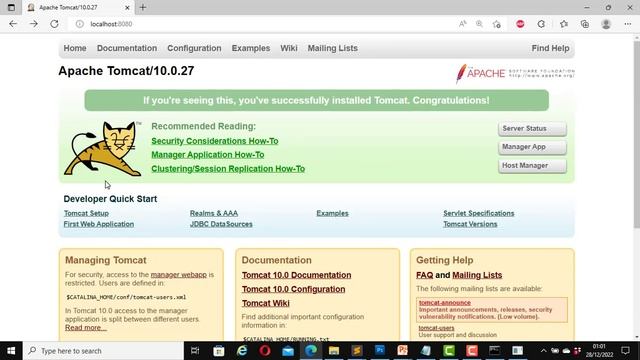Screen dimensions: 640x360
Task: Open the manager webapp link
Action: (179, 275)
